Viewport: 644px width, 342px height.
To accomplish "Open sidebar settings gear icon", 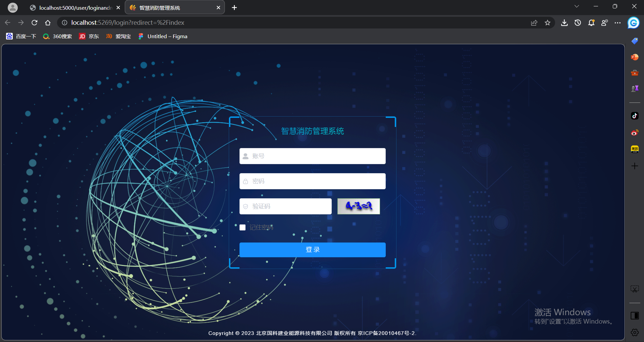I will tap(635, 332).
